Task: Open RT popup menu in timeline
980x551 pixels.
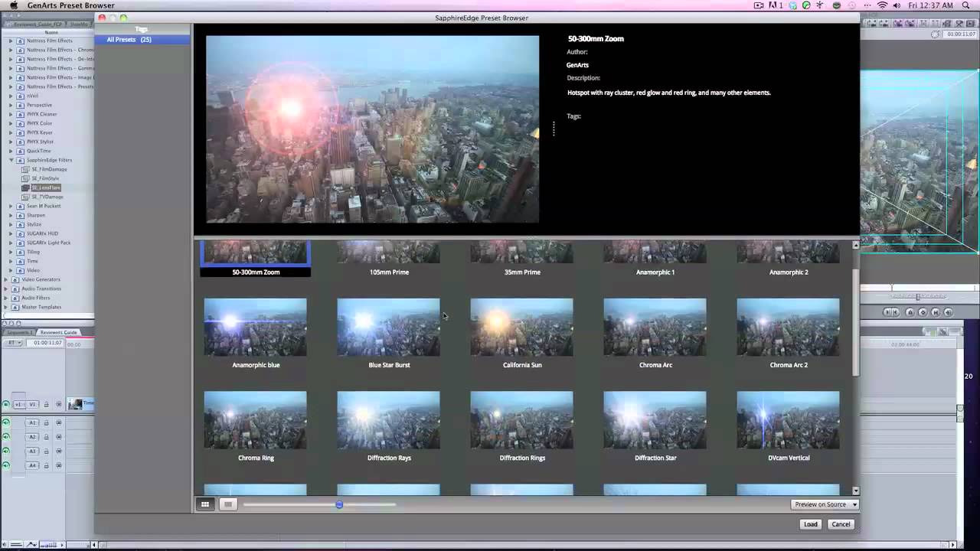Action: (13, 343)
